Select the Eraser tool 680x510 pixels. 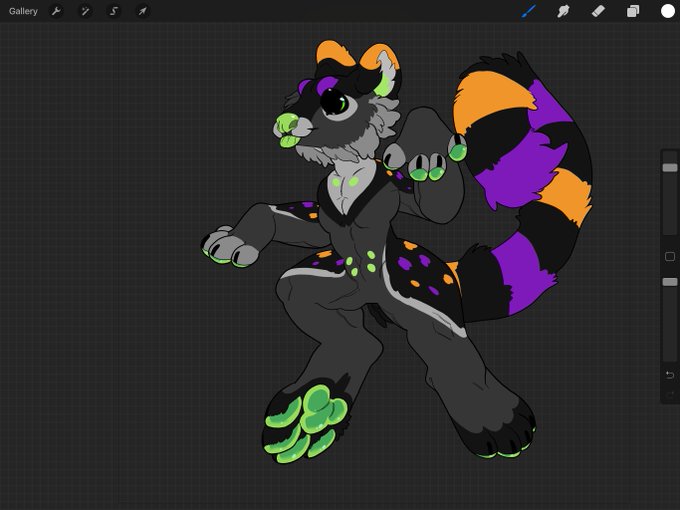[598, 11]
